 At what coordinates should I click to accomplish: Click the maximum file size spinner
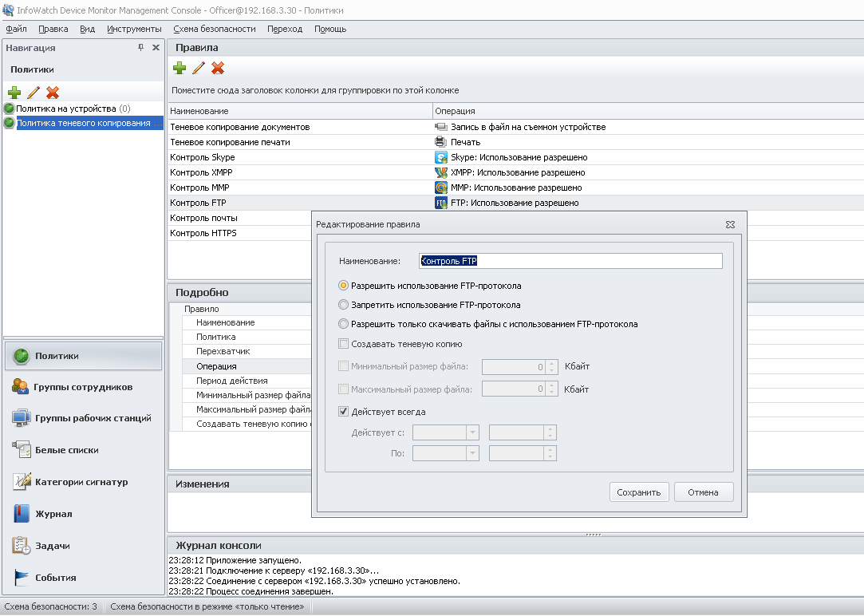(x=551, y=389)
